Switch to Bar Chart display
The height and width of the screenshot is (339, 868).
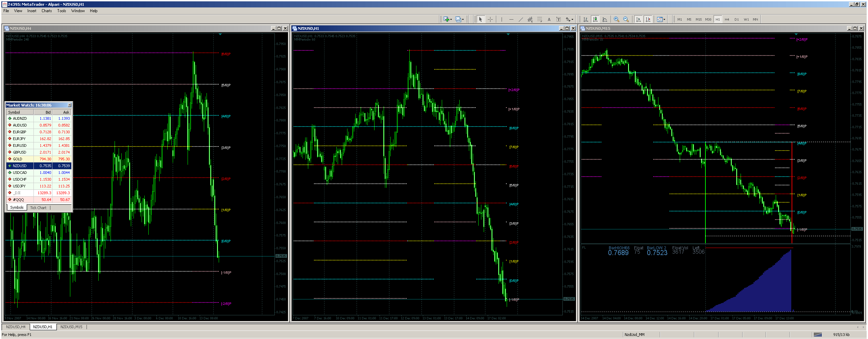point(586,19)
